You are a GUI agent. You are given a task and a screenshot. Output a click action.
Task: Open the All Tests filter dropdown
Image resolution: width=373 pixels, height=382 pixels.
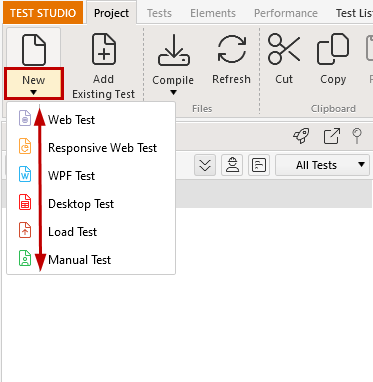(322, 165)
